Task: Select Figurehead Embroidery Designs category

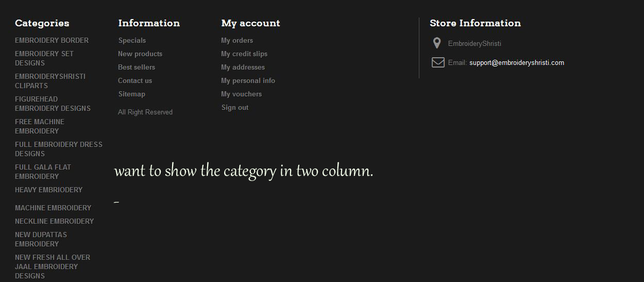Action: point(53,104)
